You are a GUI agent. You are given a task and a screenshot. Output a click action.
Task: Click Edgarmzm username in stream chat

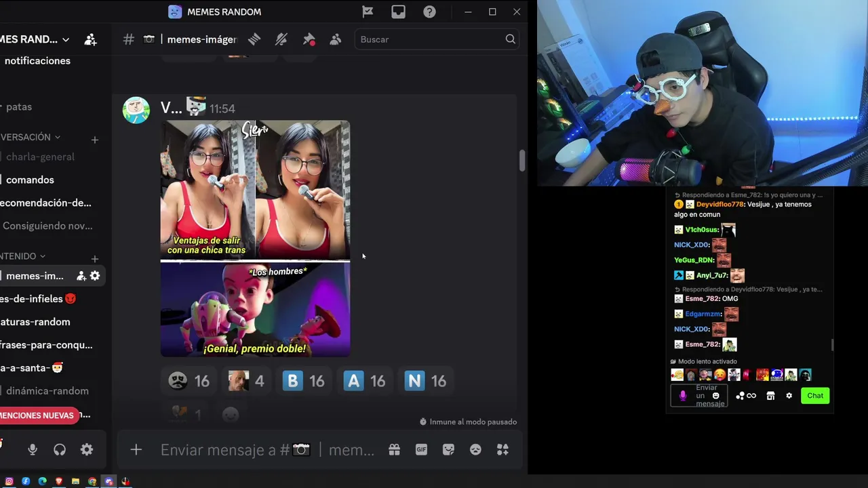pyautogui.click(x=703, y=314)
